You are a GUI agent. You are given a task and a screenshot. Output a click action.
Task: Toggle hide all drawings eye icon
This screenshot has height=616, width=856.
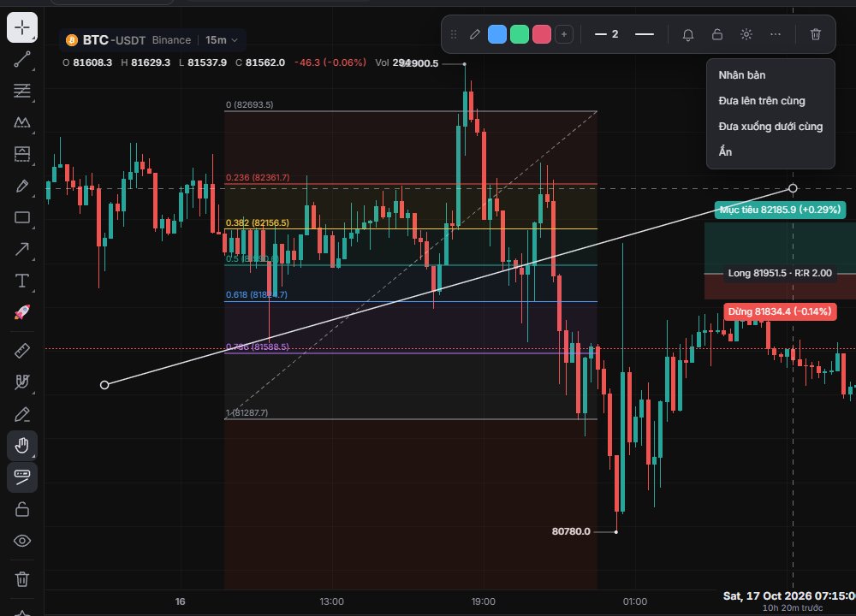(x=22, y=541)
